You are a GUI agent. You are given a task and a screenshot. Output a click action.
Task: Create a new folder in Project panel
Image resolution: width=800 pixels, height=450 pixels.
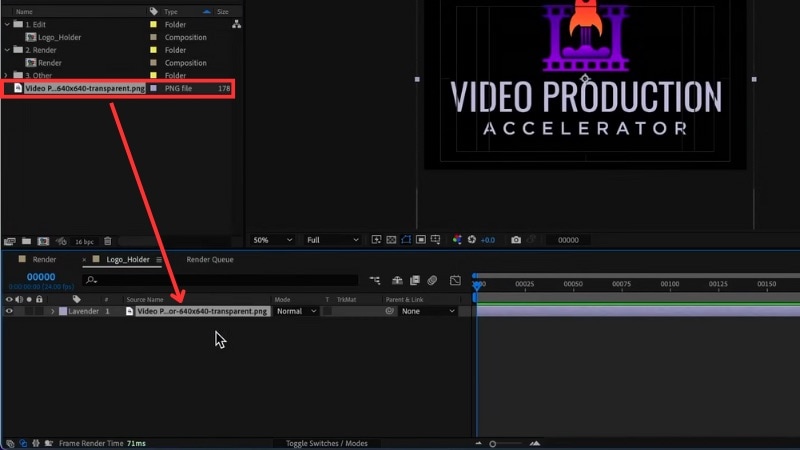(x=27, y=241)
